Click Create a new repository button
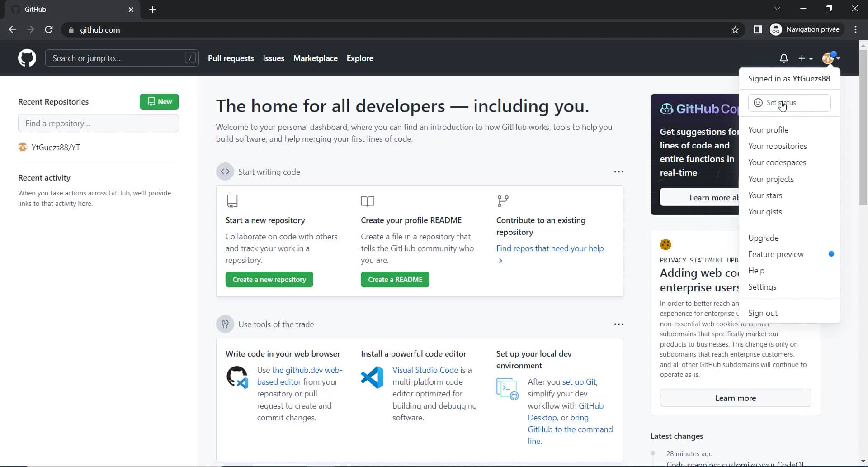The image size is (868, 467). 269,280
